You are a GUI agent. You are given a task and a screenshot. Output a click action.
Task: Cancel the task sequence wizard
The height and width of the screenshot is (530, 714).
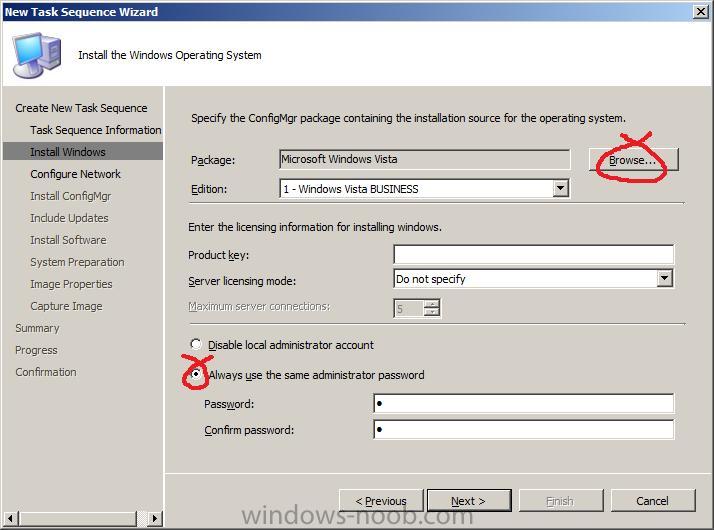[653, 501]
